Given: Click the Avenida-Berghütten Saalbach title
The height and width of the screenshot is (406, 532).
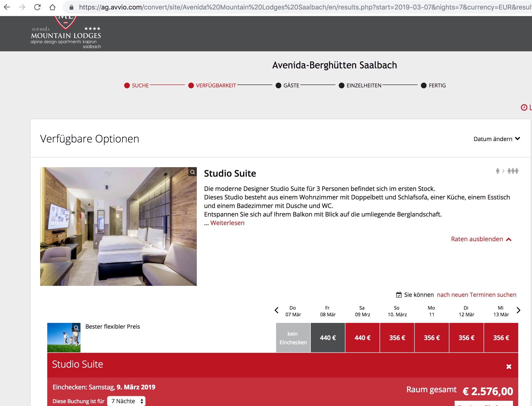Looking at the screenshot, I should pyautogui.click(x=335, y=65).
